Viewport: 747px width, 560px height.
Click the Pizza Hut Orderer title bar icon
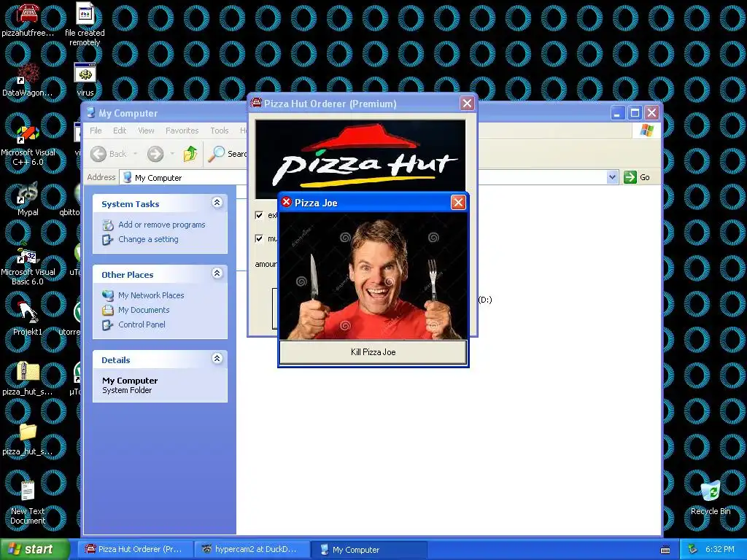click(256, 103)
